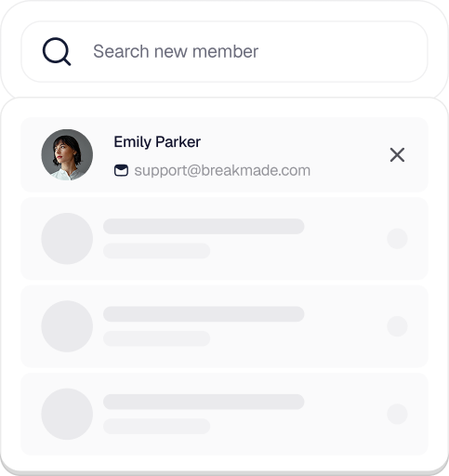Image resolution: width=449 pixels, height=476 pixels.
Task: Select the middle skeleton row's long title bar
Action: coord(204,314)
